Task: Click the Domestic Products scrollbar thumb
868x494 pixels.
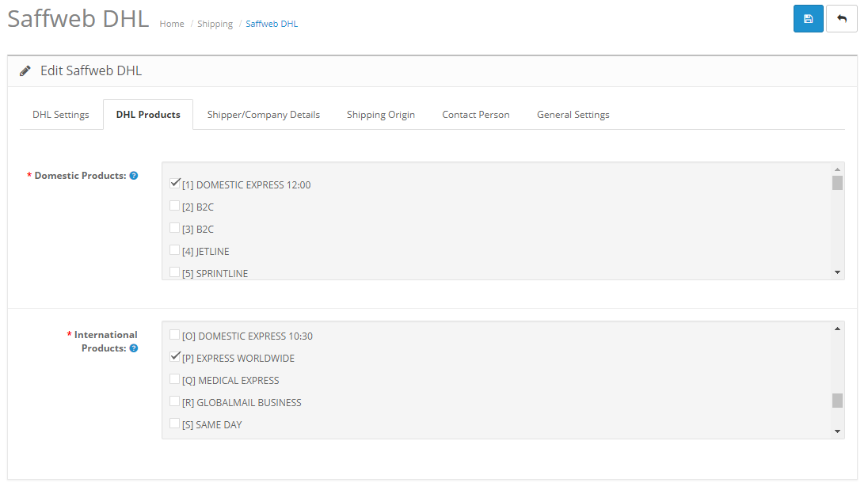Action: pyautogui.click(x=838, y=183)
